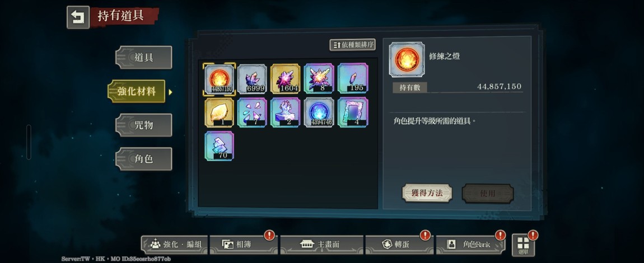Open the 依種類排序 sort option

pos(353,45)
